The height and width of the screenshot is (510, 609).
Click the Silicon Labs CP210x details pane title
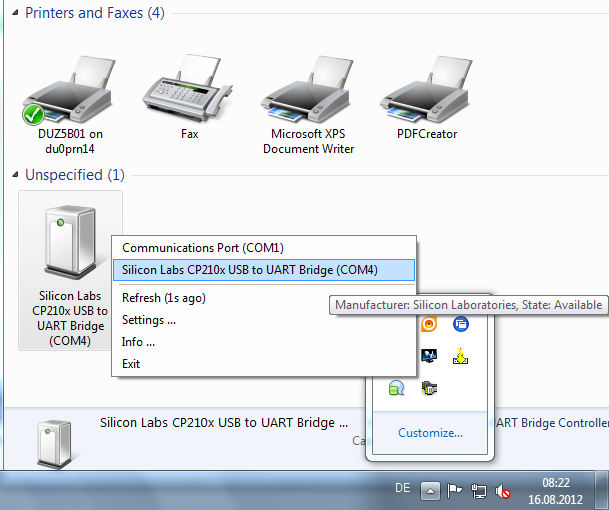[x=224, y=423]
